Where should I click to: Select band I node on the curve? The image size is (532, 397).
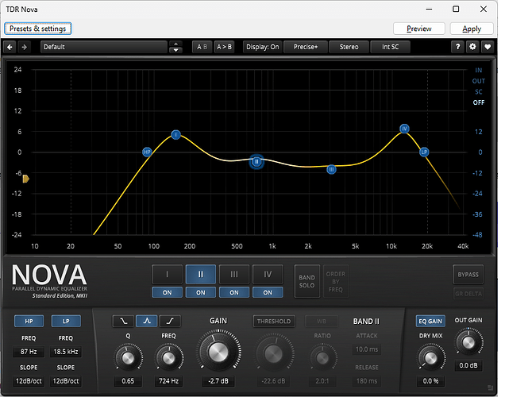175,135
